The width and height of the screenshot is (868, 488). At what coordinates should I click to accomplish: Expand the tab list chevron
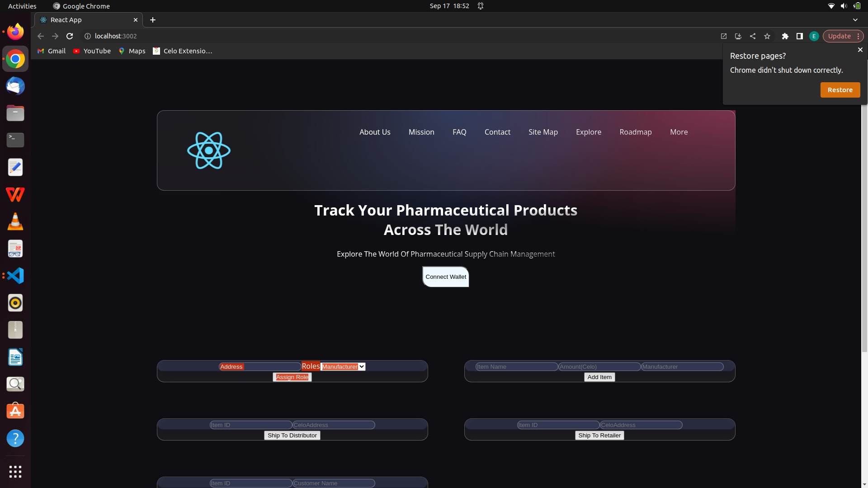855,20
